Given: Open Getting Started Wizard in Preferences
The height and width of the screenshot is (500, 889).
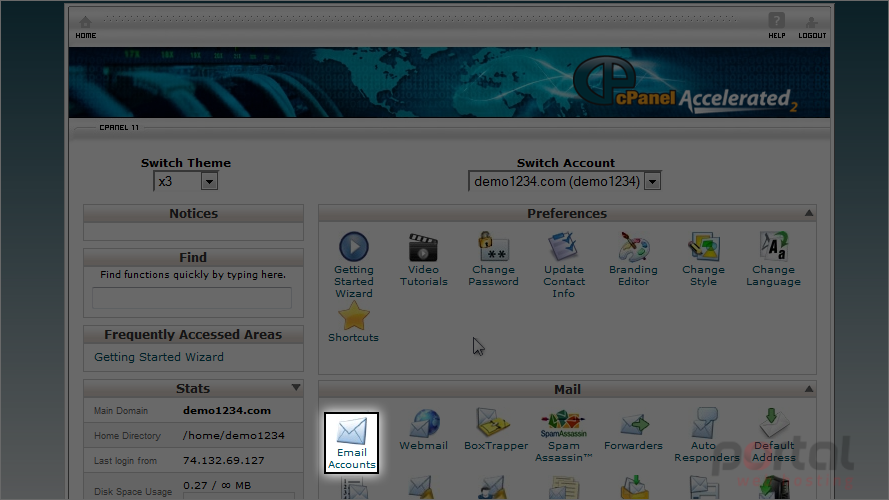Looking at the screenshot, I should pyautogui.click(x=353, y=264).
